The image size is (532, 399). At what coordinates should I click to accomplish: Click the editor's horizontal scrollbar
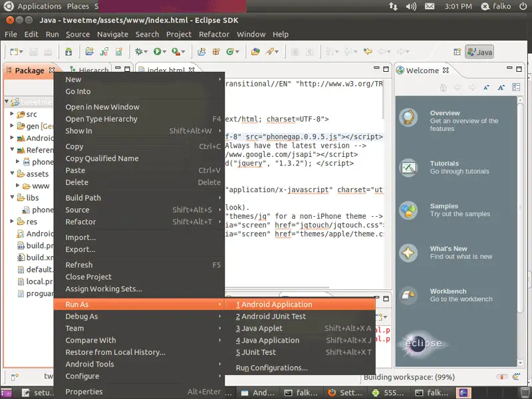click(x=278, y=287)
